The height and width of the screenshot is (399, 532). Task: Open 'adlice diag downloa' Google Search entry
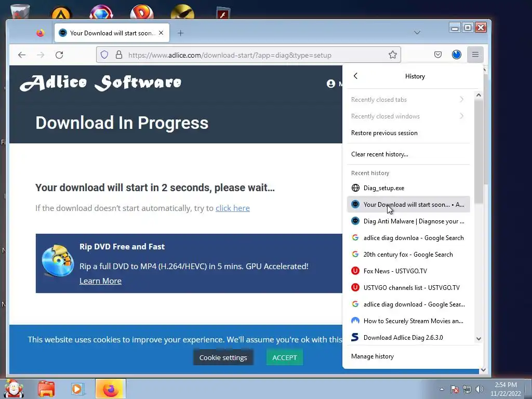tap(408, 237)
